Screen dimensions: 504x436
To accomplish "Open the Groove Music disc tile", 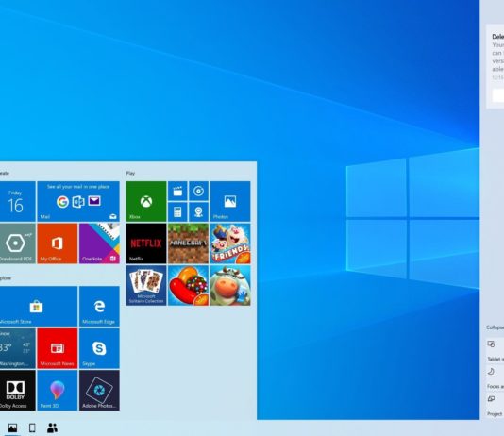I will (198, 191).
